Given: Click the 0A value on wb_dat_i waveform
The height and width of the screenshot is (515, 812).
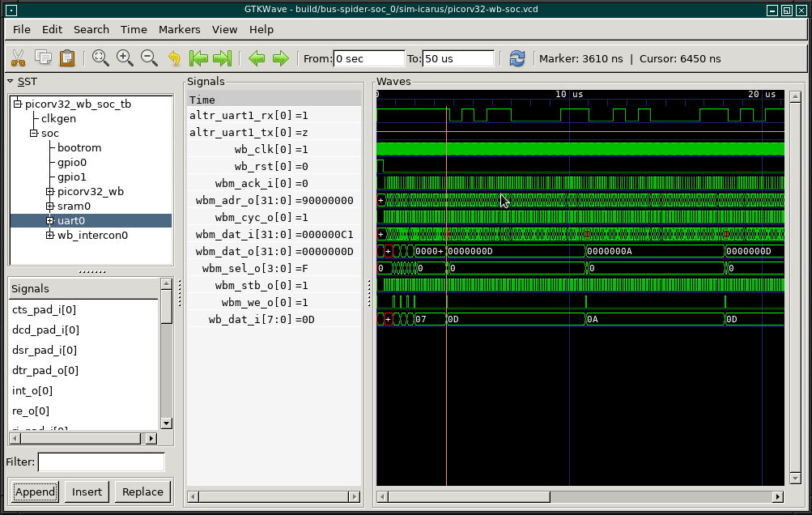Looking at the screenshot, I should [593, 319].
